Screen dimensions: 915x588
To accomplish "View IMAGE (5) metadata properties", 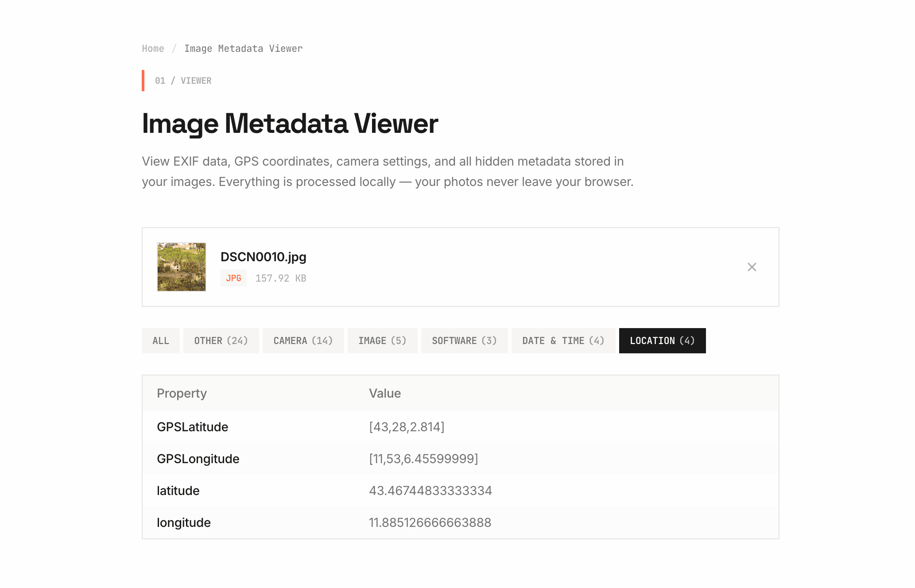I will (382, 340).
